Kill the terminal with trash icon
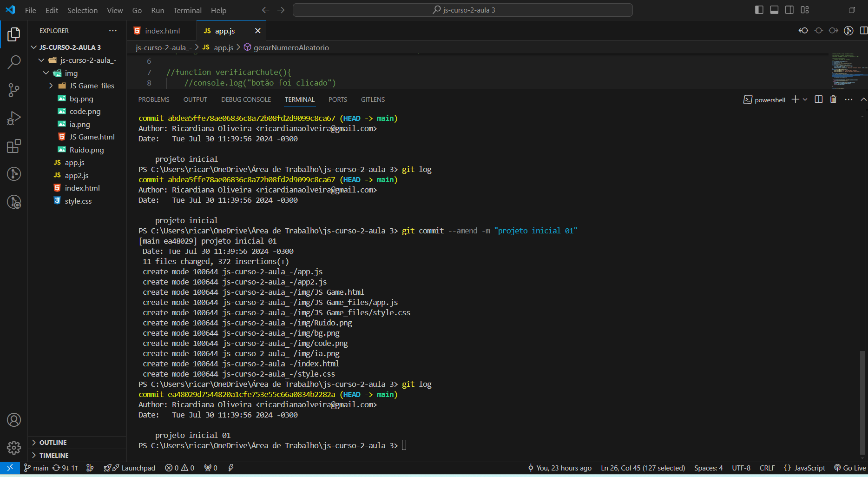 (x=833, y=99)
